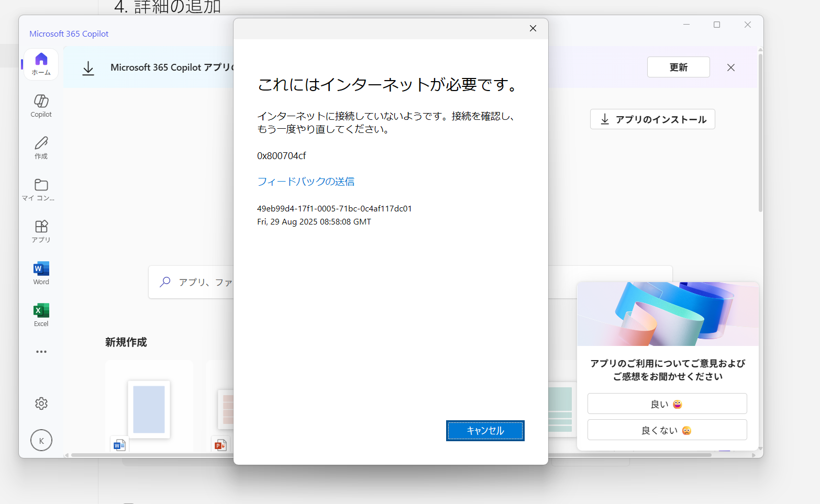820x504 pixels.
Task: Open the more apps (...) icon
Action: click(41, 351)
